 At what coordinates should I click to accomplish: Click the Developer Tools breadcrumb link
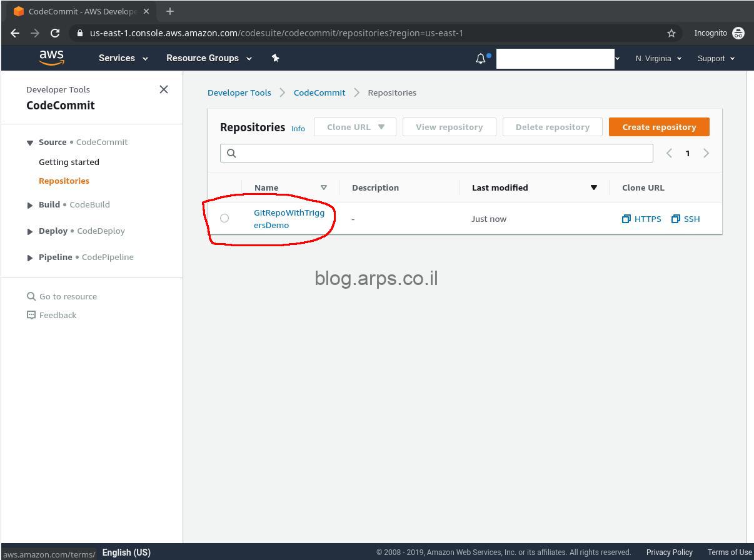coord(239,92)
